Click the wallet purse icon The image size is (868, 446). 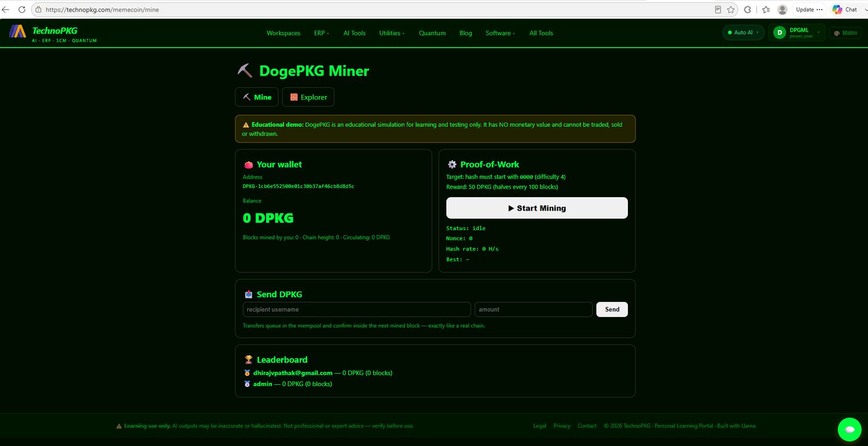[x=248, y=165]
